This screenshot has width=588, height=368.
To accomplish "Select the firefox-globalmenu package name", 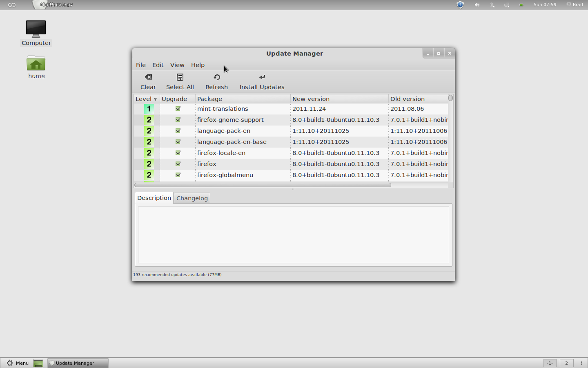I will [225, 175].
